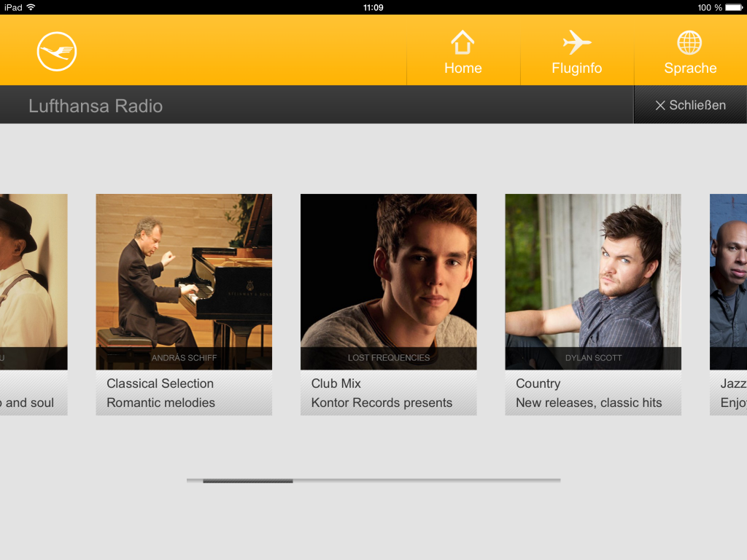Open the Country channel title
Viewport: 747px width, 560px height.
click(538, 384)
